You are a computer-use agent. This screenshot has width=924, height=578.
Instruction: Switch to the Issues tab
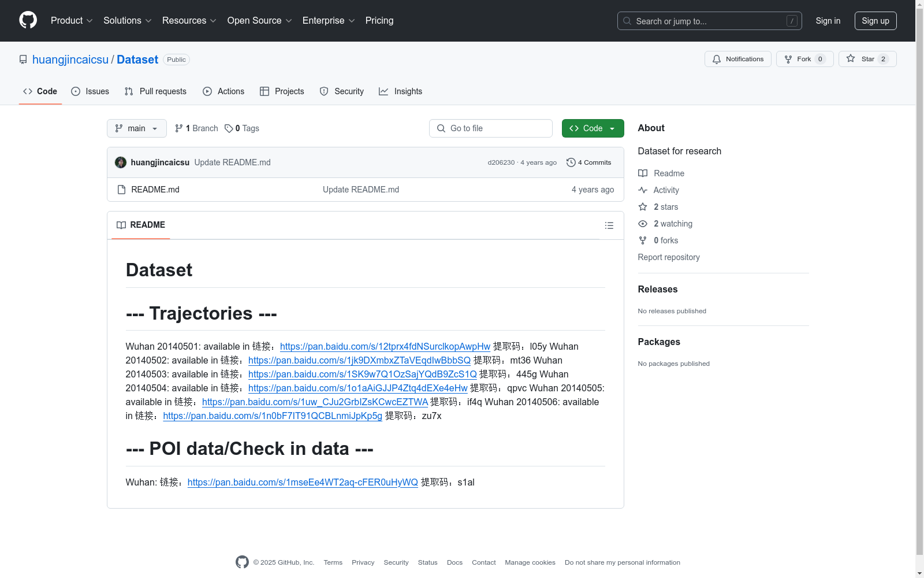(90, 91)
